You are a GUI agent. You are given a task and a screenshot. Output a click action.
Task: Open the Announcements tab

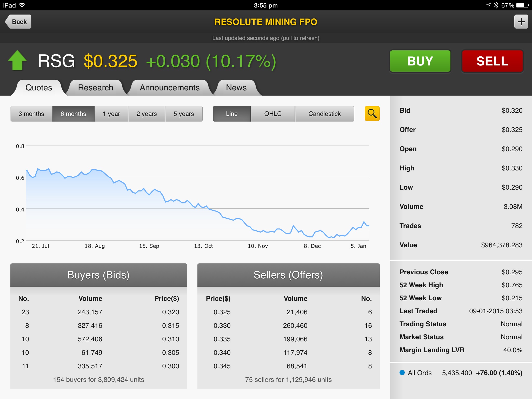tap(170, 88)
